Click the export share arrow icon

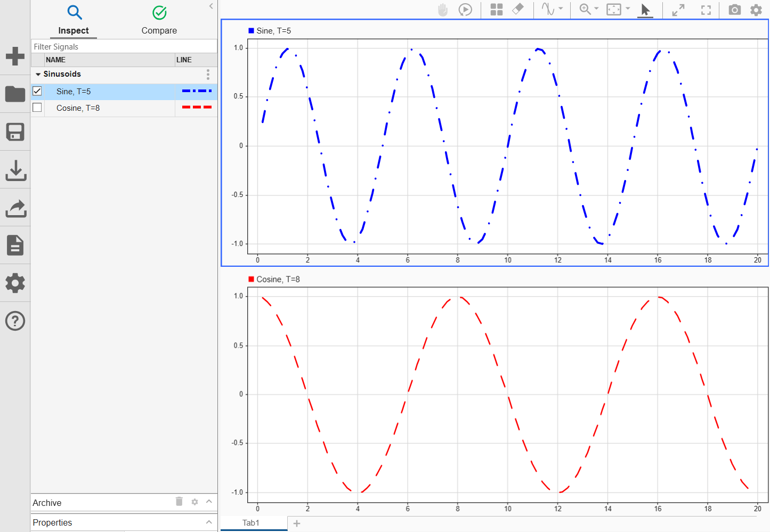coord(15,208)
